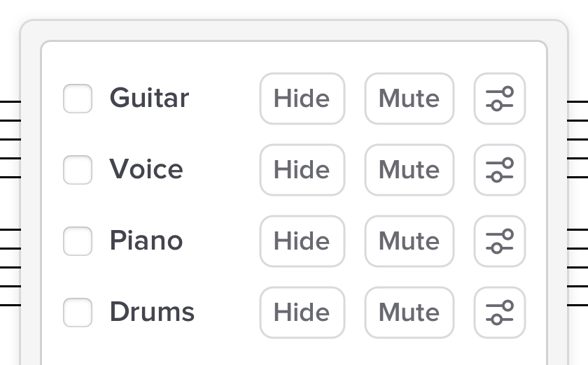Mute the Piano track
The image size is (588, 365).
[x=409, y=241]
